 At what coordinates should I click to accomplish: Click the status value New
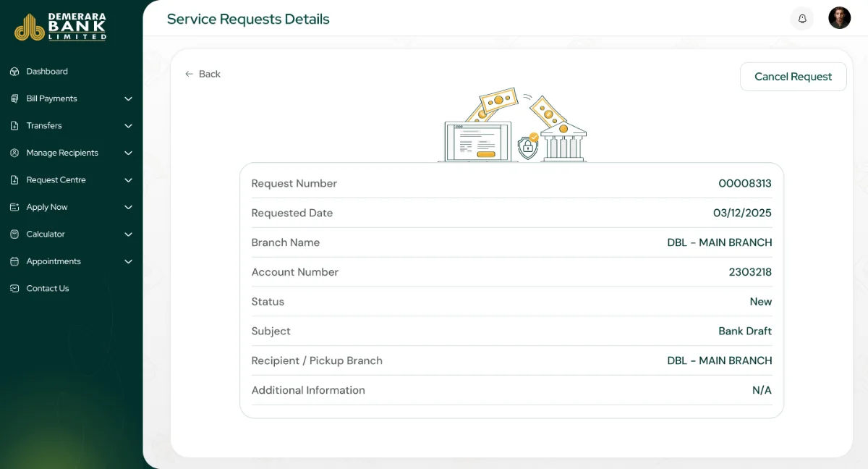coord(761,302)
